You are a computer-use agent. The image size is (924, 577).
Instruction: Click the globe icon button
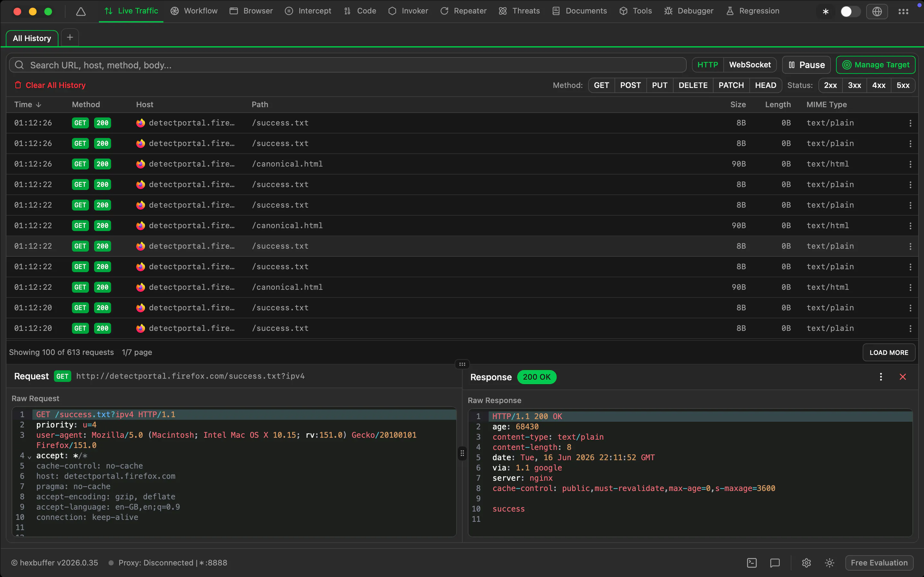coord(877,12)
